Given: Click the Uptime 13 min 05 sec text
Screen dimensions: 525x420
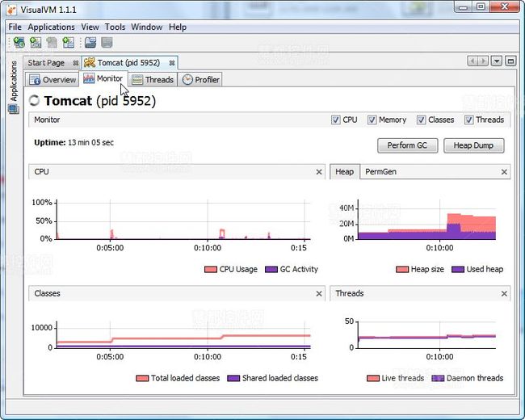Looking at the screenshot, I should point(74,143).
